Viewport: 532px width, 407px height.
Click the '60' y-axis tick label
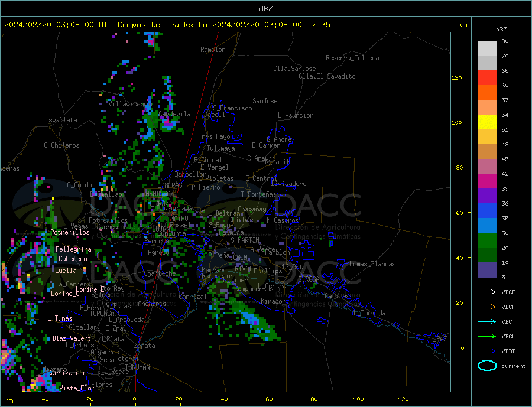(x=459, y=213)
